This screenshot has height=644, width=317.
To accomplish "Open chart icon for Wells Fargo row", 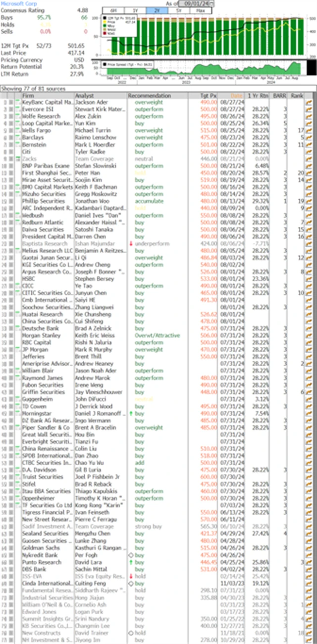I will 310,131.
